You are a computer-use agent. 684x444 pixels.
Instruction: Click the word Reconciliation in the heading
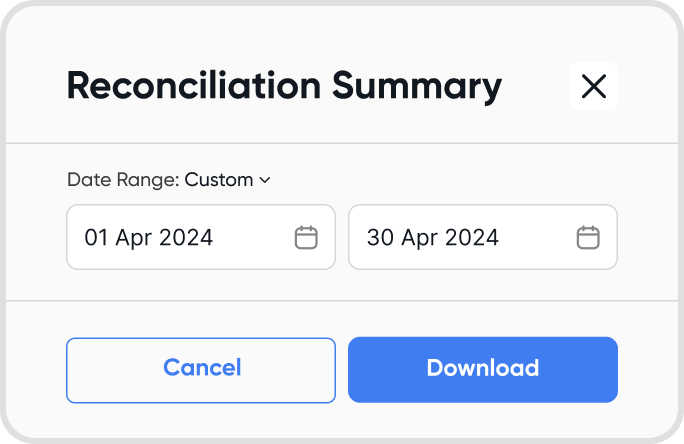194,85
